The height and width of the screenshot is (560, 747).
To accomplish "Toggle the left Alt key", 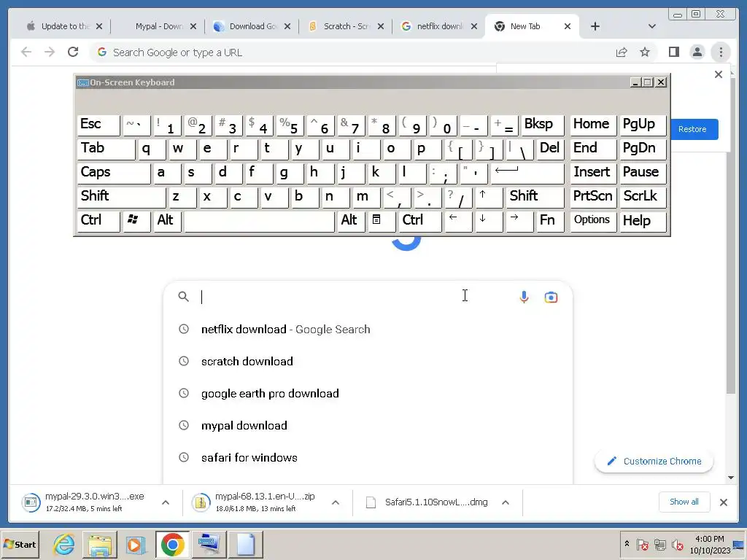I will coord(167,220).
